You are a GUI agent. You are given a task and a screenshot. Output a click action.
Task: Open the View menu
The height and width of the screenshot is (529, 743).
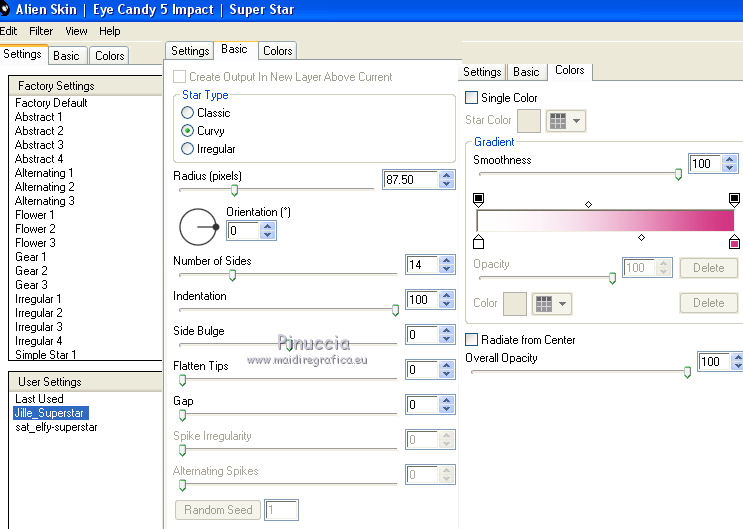tap(76, 31)
